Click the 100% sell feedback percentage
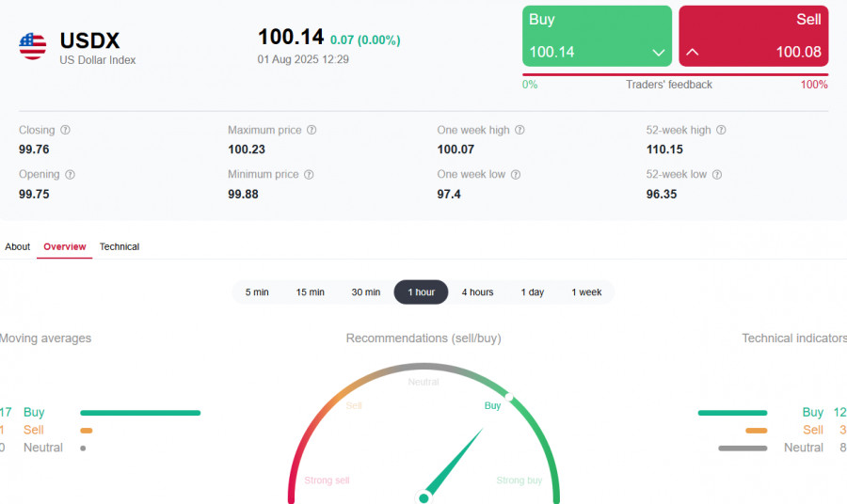Image resolution: width=847 pixels, height=504 pixels. (814, 85)
